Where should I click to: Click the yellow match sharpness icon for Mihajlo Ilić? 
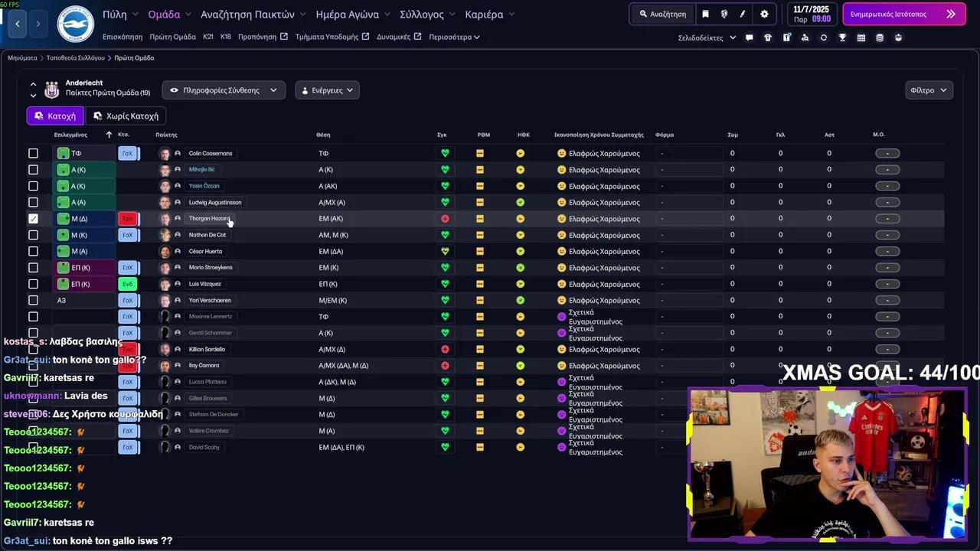(480, 170)
